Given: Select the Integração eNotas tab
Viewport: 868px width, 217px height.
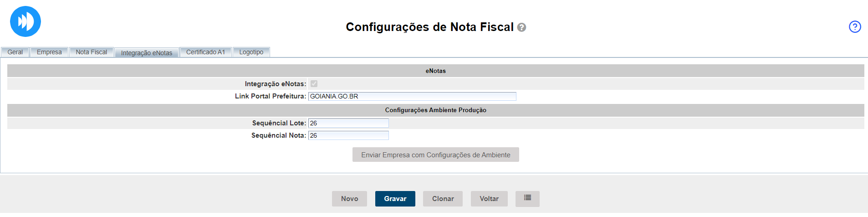Looking at the screenshot, I should click(147, 53).
